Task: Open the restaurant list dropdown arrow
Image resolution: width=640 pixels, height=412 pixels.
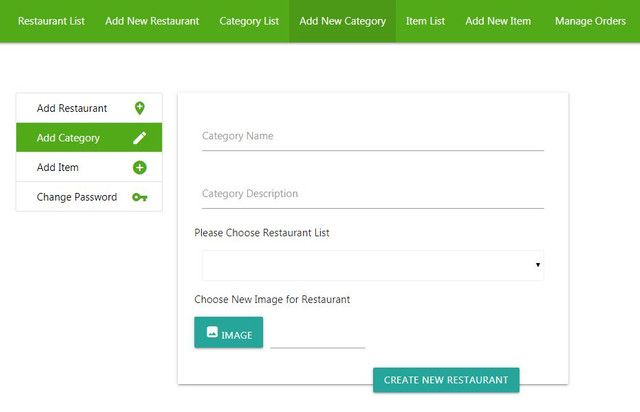Action: coord(538,265)
